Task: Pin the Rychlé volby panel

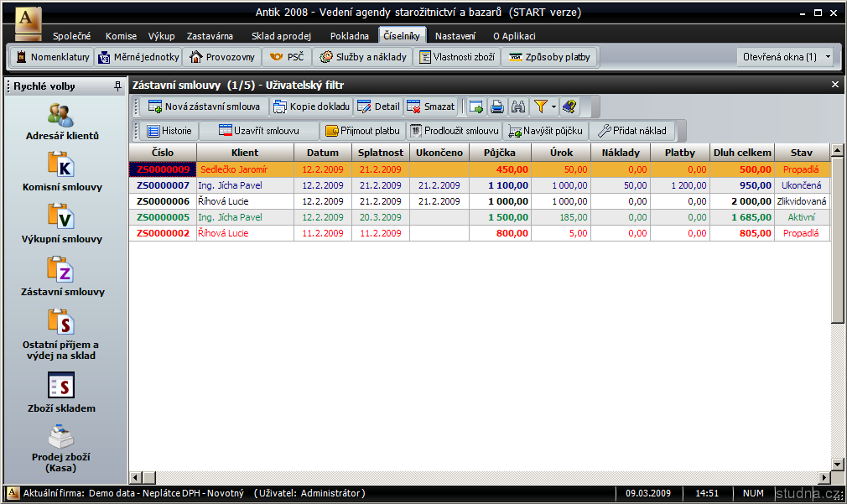Action: point(117,86)
